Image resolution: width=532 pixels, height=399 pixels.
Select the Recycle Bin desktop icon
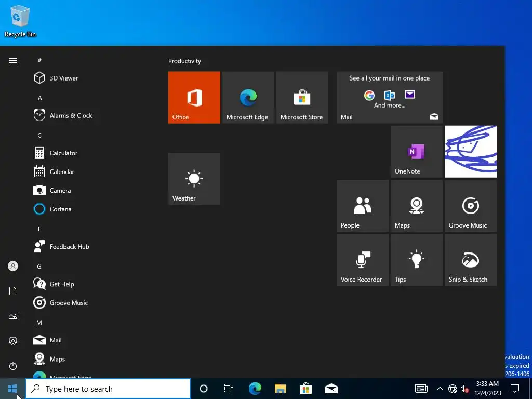click(20, 21)
